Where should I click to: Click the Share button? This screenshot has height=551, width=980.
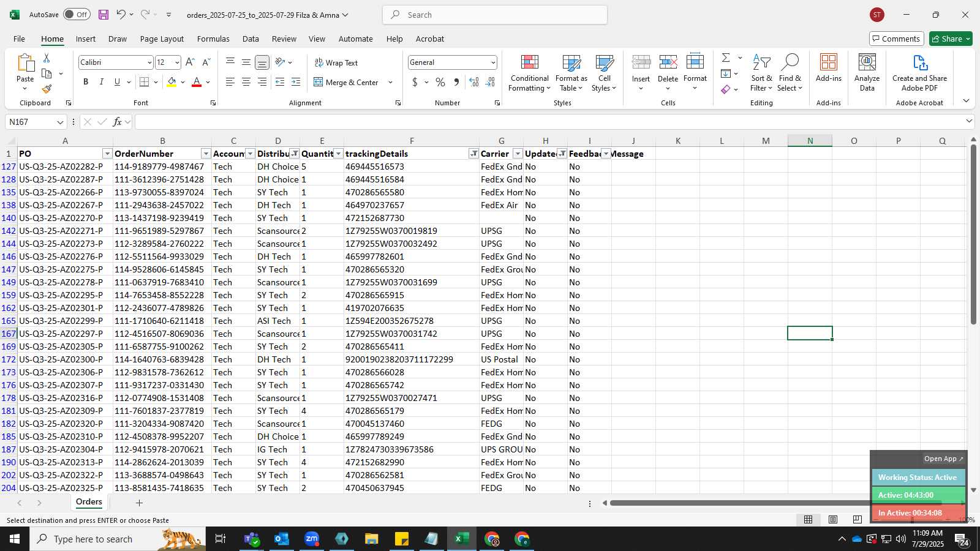[x=951, y=39]
